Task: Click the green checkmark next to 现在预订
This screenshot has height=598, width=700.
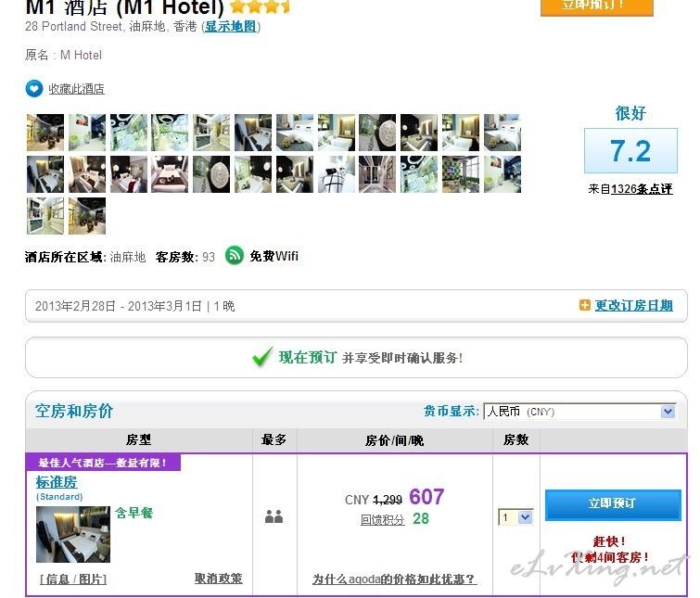Action: pos(262,356)
